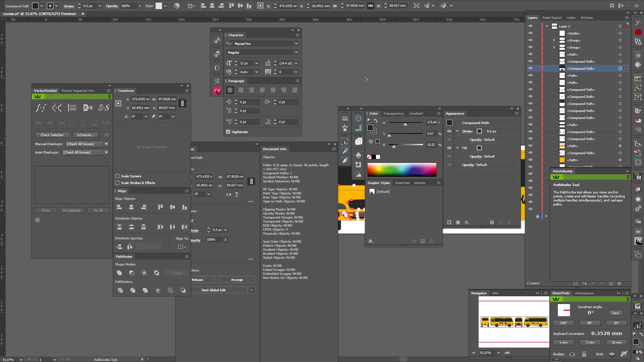Collapse Layer 2 in Layers panel
The width and height of the screenshot is (644, 362).
547,26
